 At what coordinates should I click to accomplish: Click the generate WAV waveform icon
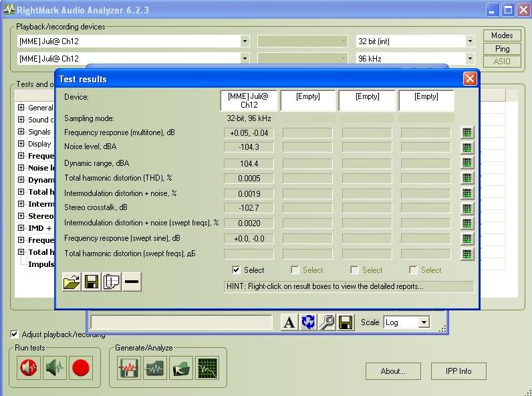[x=128, y=368]
